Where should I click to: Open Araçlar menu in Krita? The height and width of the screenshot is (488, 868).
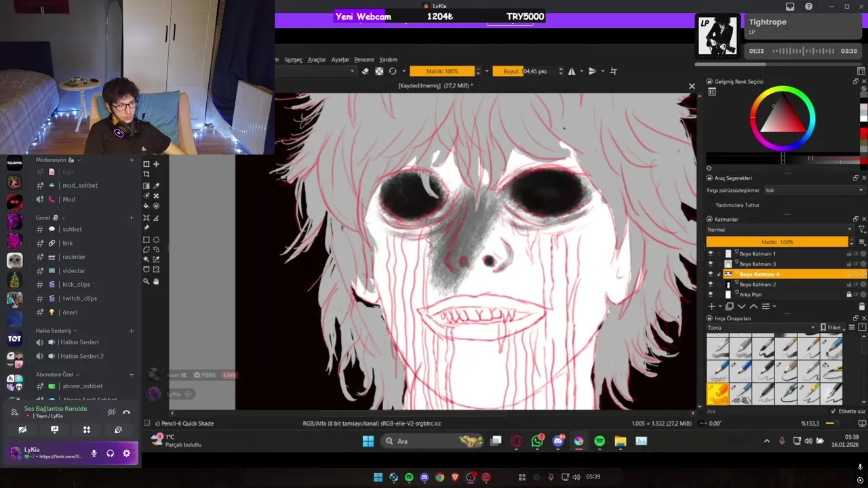pyautogui.click(x=317, y=60)
